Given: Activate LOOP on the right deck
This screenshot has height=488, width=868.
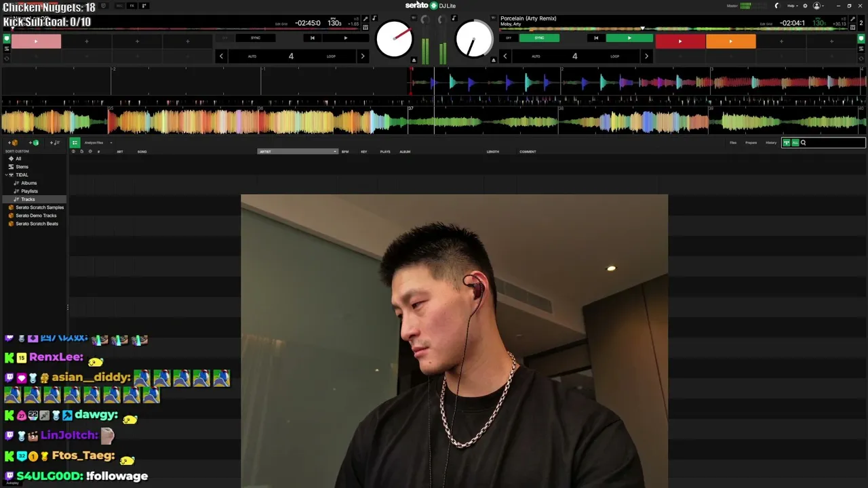Looking at the screenshot, I should pyautogui.click(x=614, y=56).
